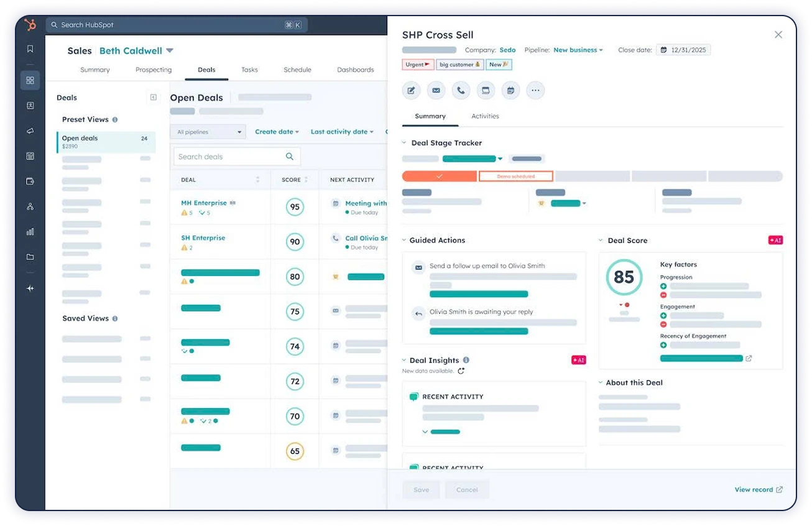812x526 pixels.
Task: Switch to the Tasks tab
Action: click(x=249, y=70)
